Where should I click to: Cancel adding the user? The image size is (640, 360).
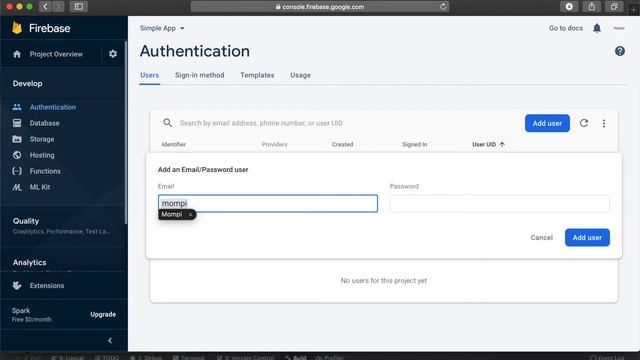click(541, 238)
